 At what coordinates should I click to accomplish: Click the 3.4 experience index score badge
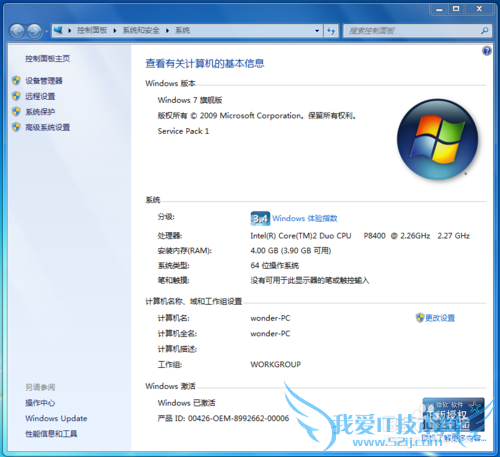click(x=260, y=219)
